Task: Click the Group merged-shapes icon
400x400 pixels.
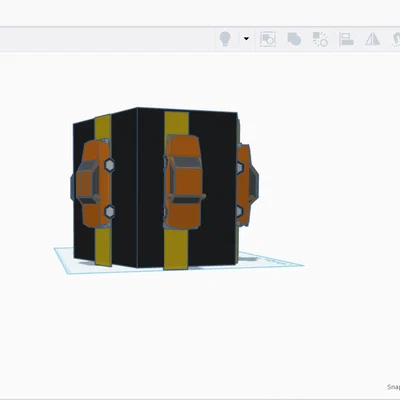Action: [x=294, y=39]
